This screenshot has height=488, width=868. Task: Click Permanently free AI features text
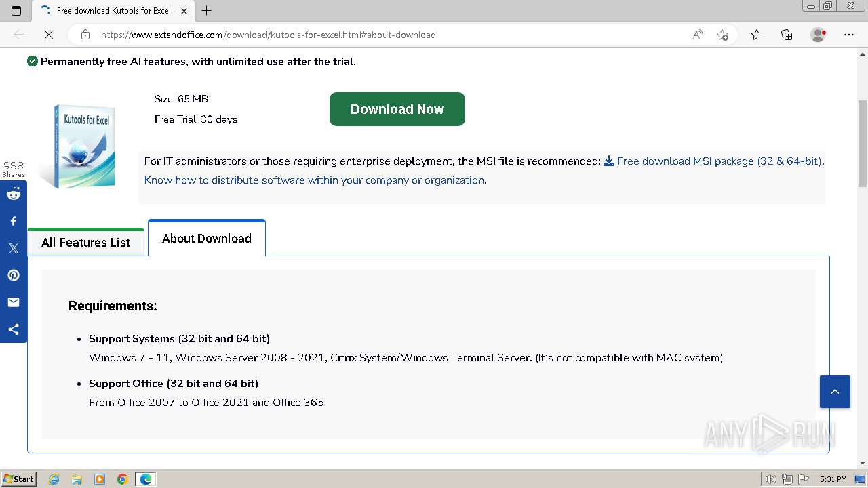point(198,62)
